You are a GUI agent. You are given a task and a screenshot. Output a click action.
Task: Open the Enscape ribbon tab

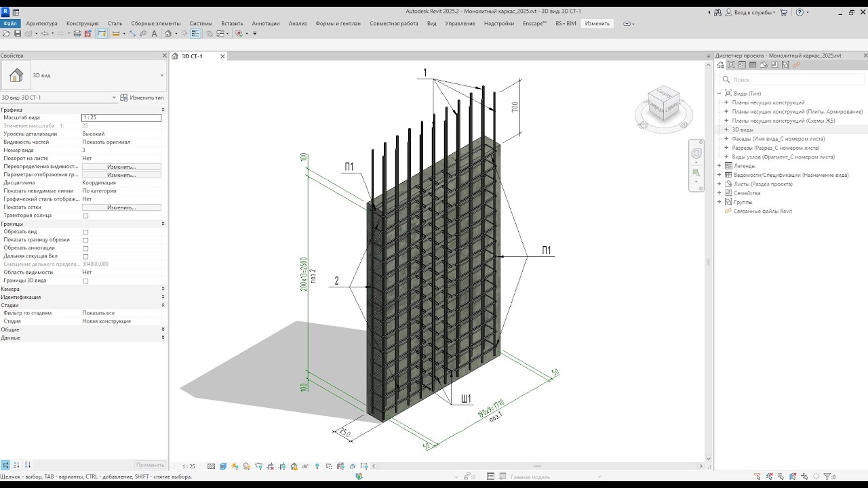tap(534, 23)
